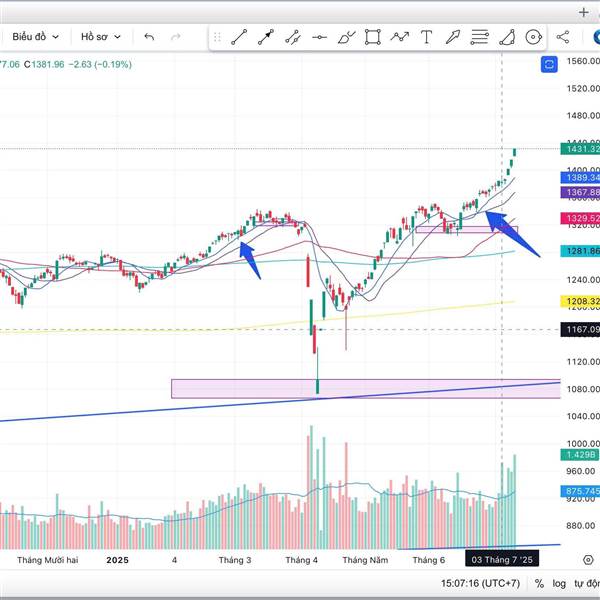Open the Fibonacci retracement tool
The image size is (600, 600).
(479, 37)
